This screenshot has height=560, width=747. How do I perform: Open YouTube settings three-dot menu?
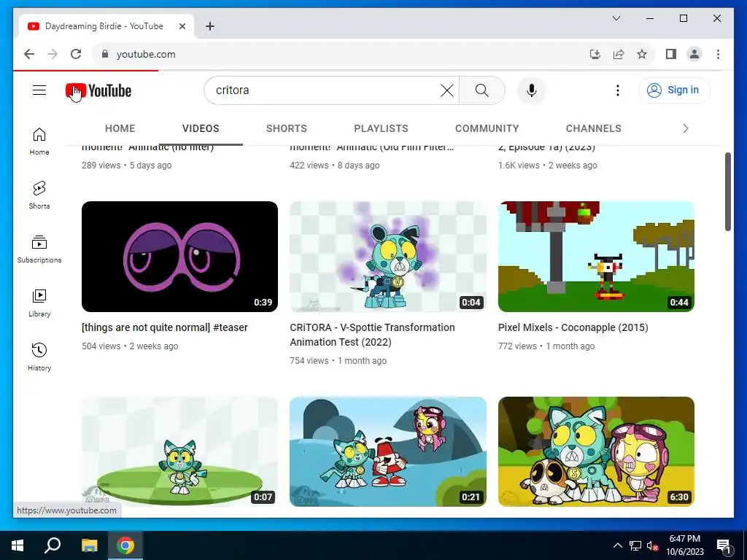(x=617, y=90)
